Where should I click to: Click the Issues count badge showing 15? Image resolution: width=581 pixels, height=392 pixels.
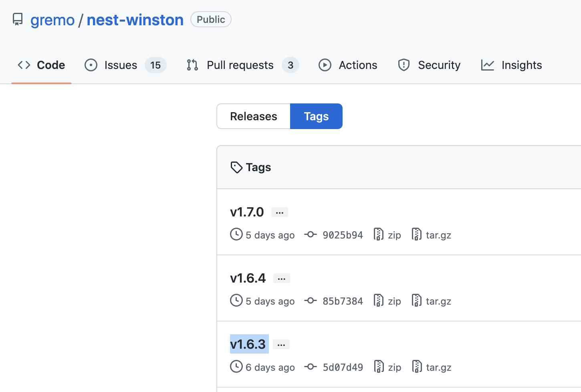click(155, 65)
